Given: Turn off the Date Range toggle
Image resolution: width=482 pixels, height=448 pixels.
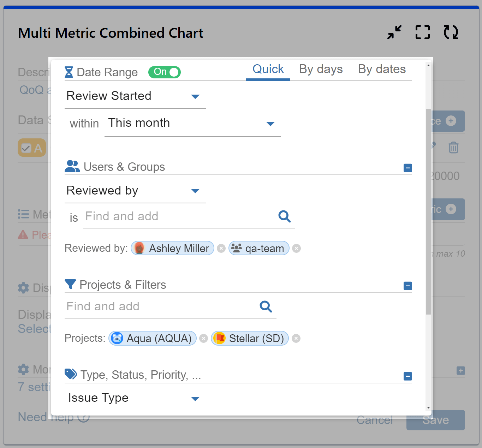Looking at the screenshot, I should coord(164,72).
